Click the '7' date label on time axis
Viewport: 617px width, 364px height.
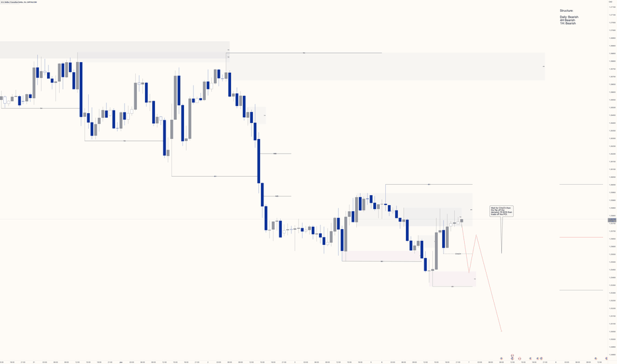pyautogui.click(x=469, y=362)
